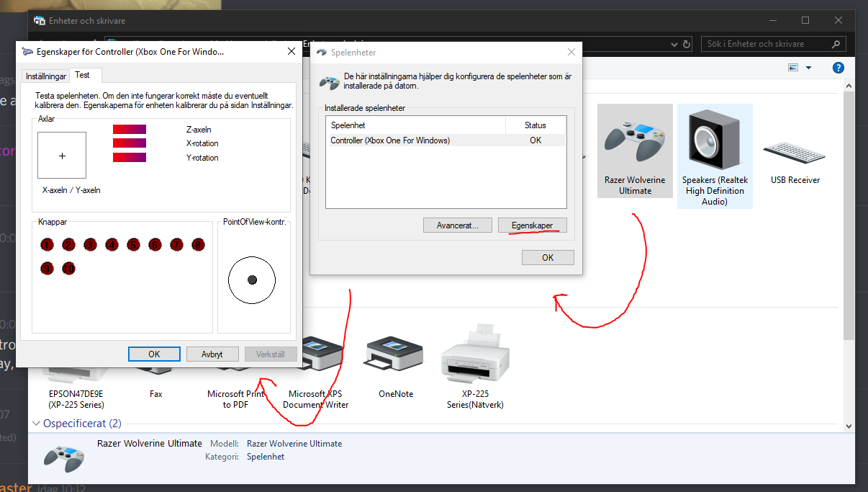Click the Spelenhet column header
The image size is (868, 492).
coord(415,125)
